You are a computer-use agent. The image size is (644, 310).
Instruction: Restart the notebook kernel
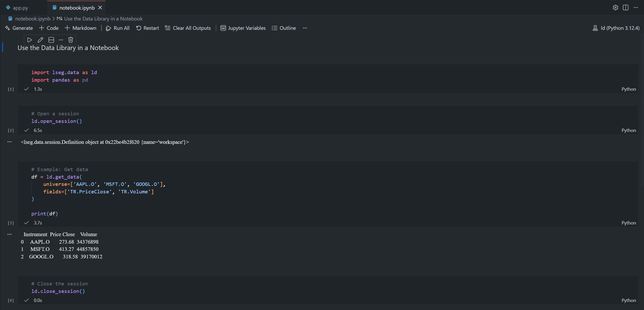click(148, 28)
